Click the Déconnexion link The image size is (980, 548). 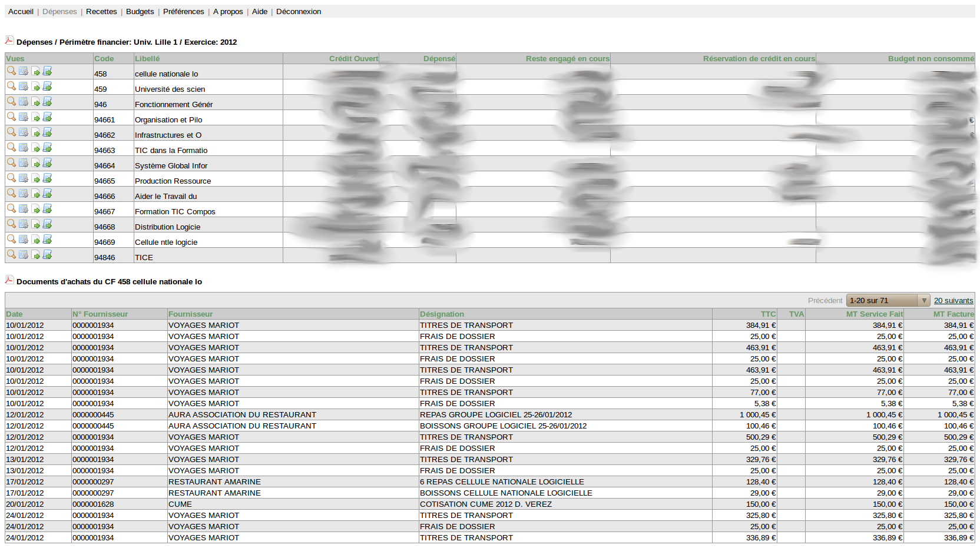click(x=299, y=12)
